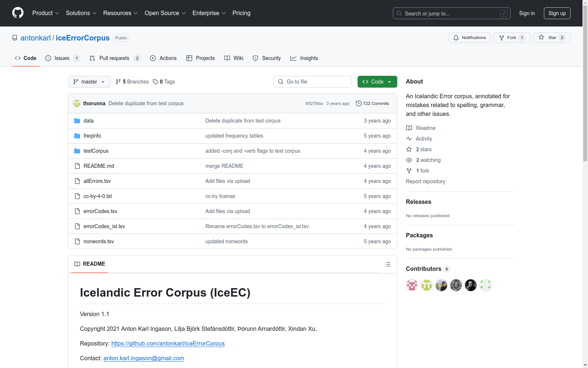Screen dimensions: 588x368
Task: Click the errorCodes.tsv file icon
Action: pyautogui.click(x=77, y=211)
